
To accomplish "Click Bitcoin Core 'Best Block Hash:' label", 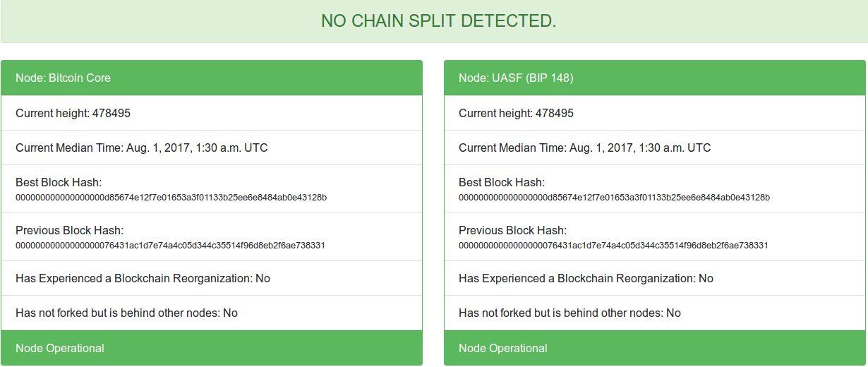I will (x=59, y=183).
